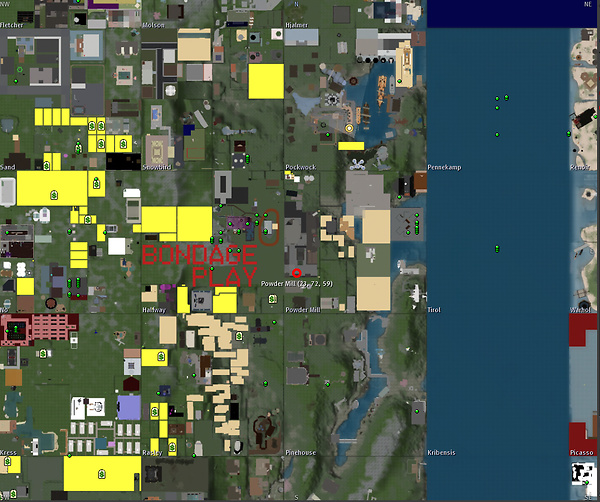Screen dimensions: 600x502
Task: Select the Renoir region label
Action: click(x=580, y=167)
